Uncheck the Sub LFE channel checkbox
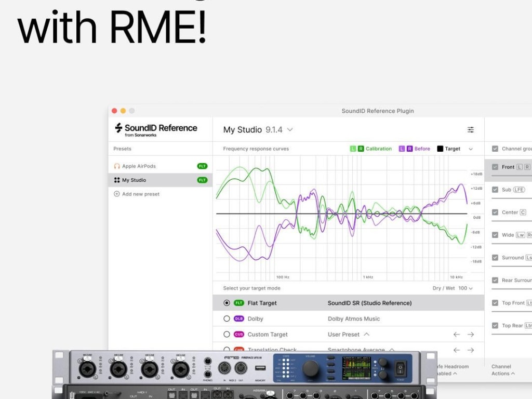Screen dimensions: 532x399 click(x=495, y=190)
